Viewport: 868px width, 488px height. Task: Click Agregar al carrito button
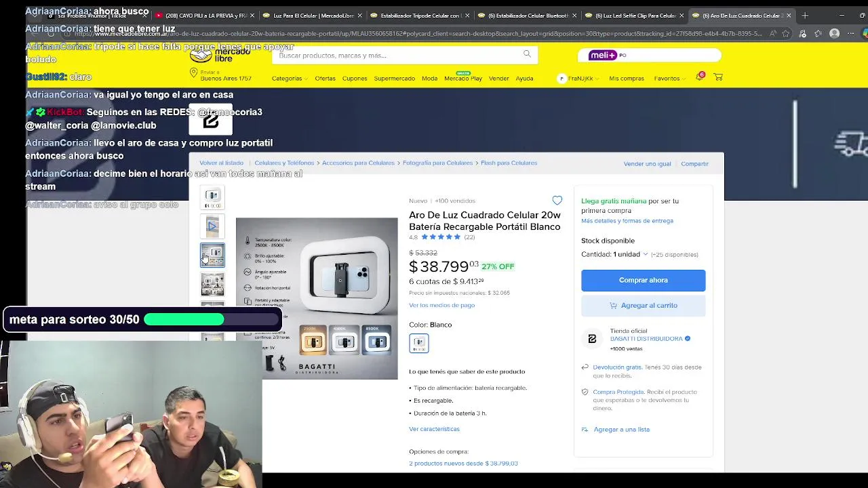[x=643, y=306]
